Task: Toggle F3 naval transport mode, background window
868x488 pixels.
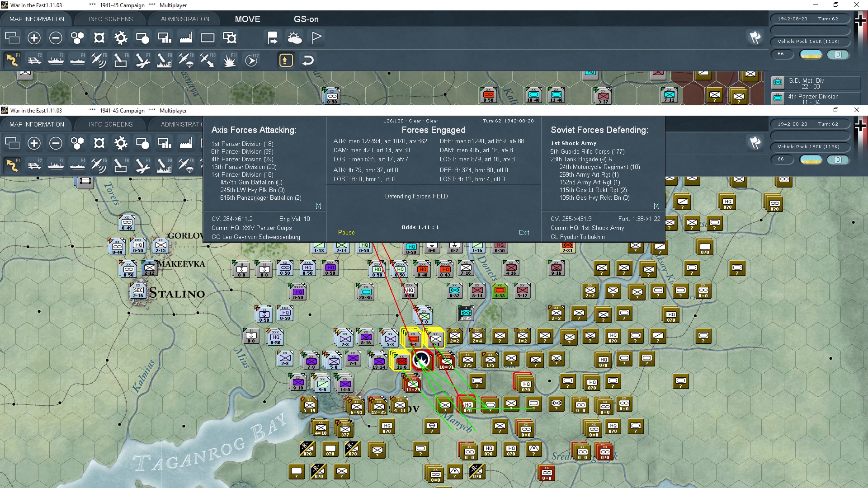Action: coord(56,60)
